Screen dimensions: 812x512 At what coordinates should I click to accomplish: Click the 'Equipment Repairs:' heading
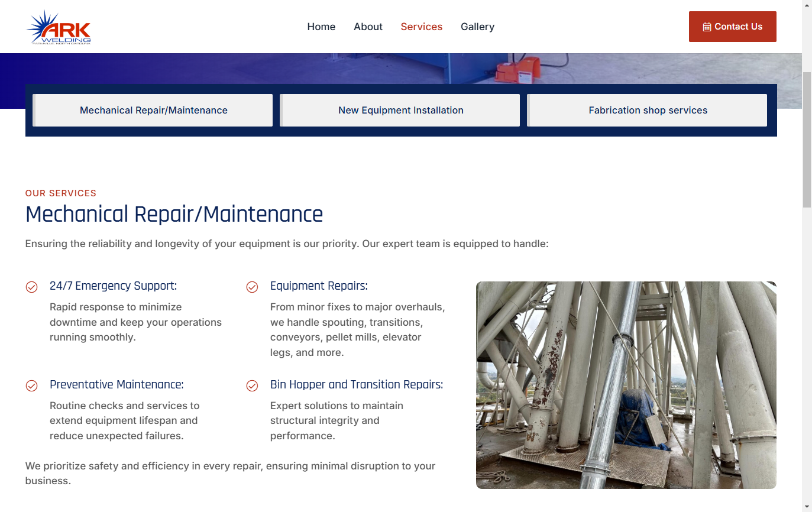click(x=319, y=286)
